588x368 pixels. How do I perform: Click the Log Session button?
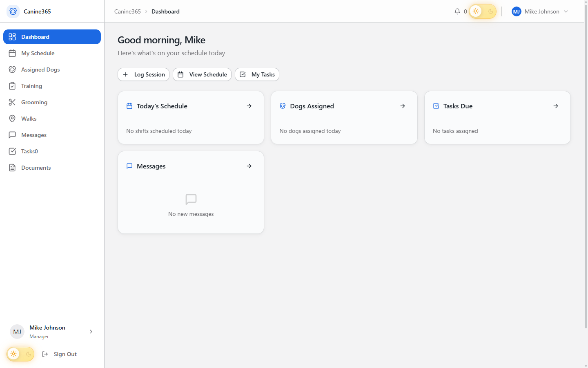click(x=143, y=74)
